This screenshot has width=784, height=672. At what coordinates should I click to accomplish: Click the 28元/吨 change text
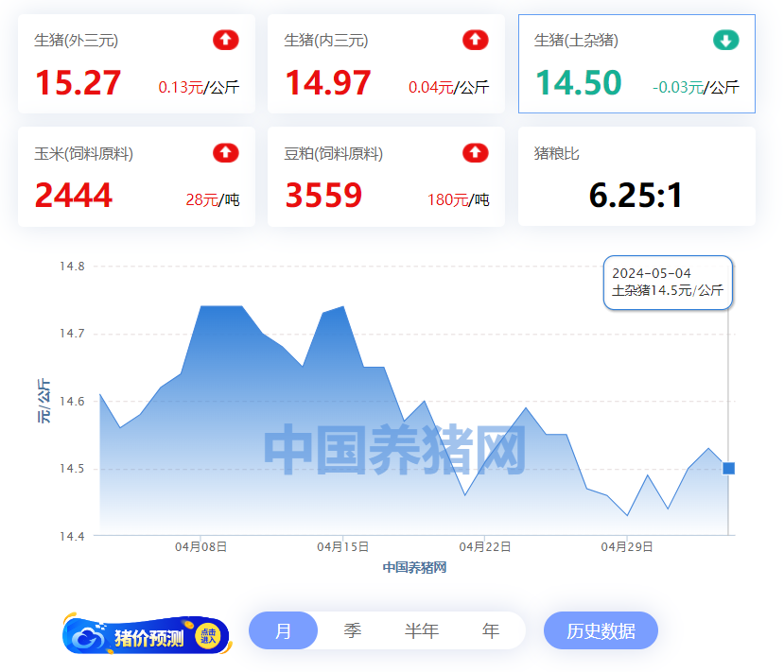pyautogui.click(x=213, y=199)
